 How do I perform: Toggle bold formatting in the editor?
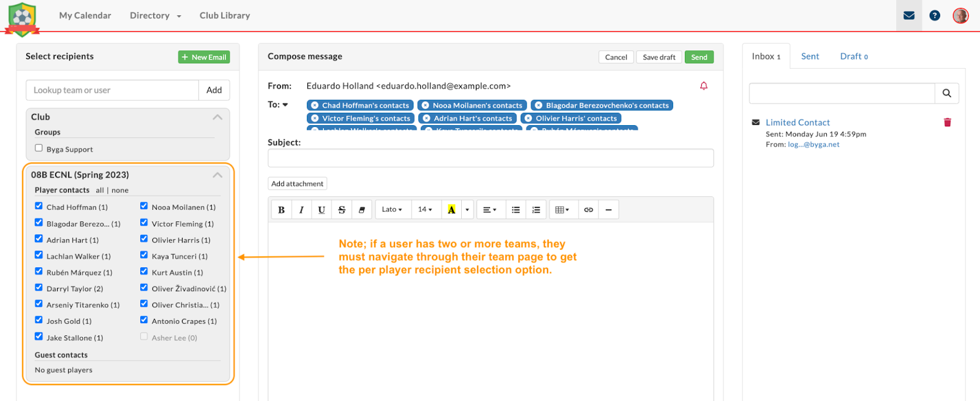281,210
